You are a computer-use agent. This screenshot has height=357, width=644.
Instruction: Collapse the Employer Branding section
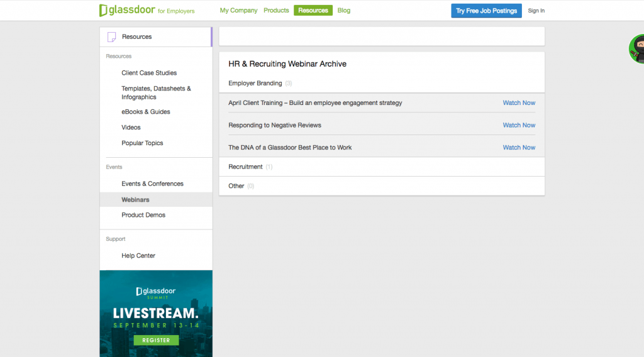255,84
